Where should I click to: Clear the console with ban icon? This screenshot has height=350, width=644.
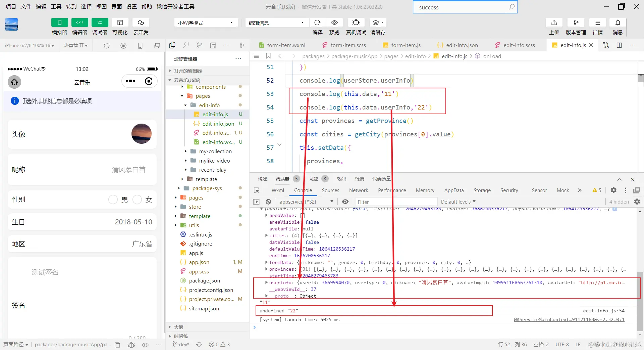point(268,202)
